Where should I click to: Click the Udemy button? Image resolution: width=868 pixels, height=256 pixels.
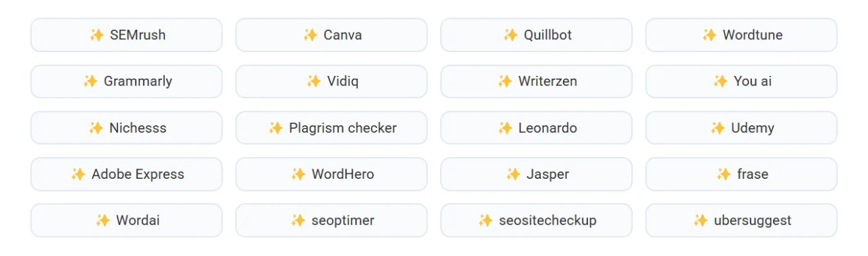click(741, 127)
